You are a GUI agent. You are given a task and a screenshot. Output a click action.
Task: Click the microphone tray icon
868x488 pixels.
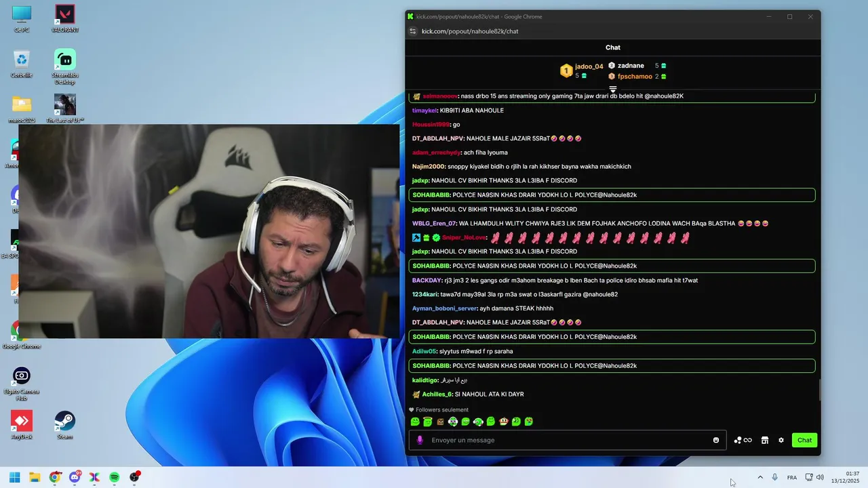[775, 477]
